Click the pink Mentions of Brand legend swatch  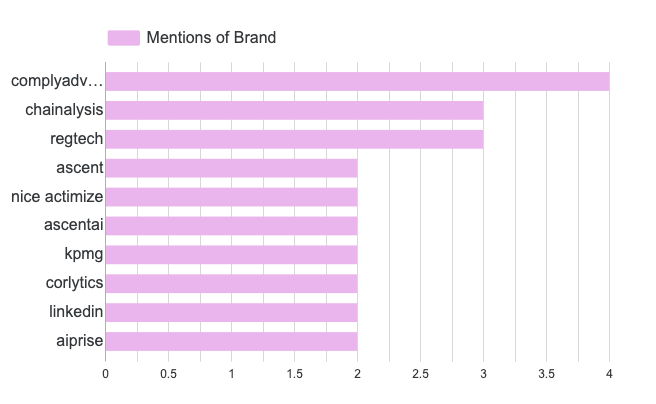[124, 38]
